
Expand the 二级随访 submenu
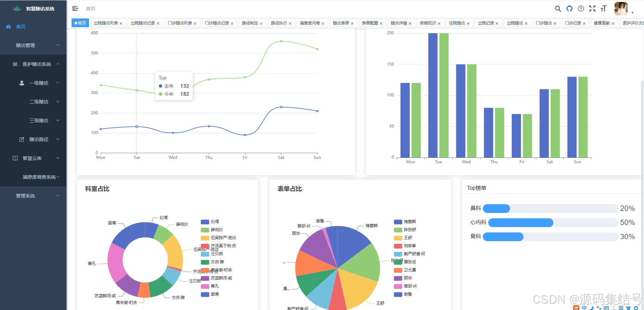pos(39,101)
